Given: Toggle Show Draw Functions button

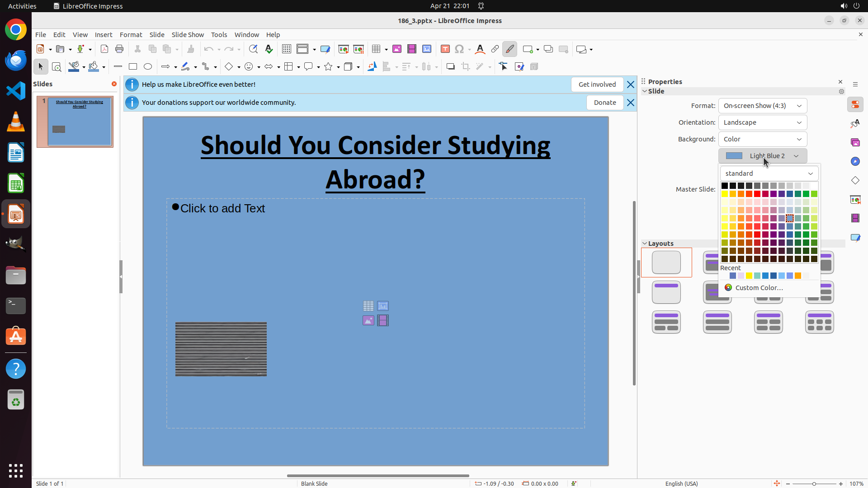Looking at the screenshot, I should (509, 49).
